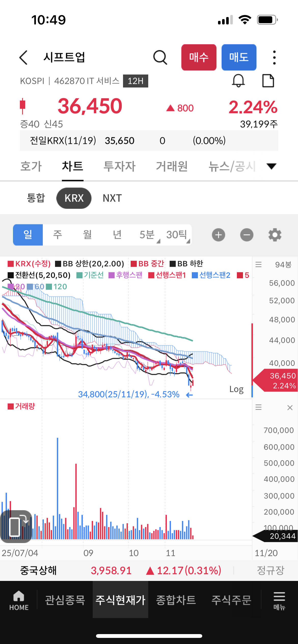
Task: Zoom in chart with plus icon
Action: [x=219, y=235]
